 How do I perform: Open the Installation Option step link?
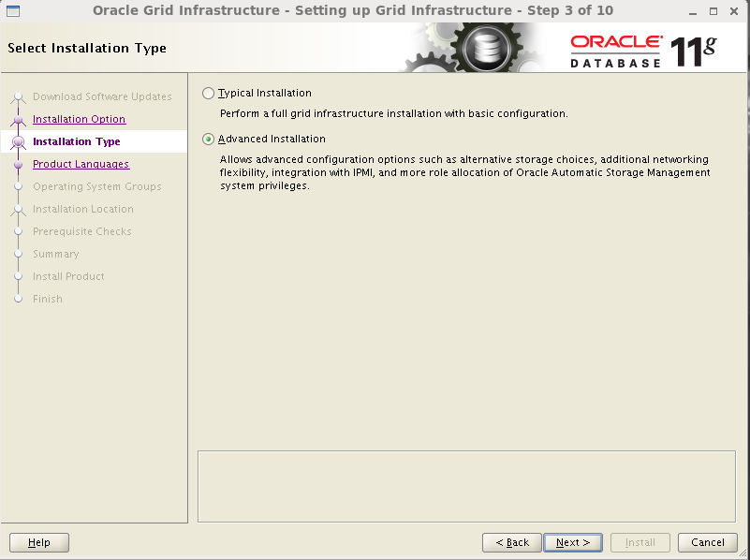click(79, 119)
